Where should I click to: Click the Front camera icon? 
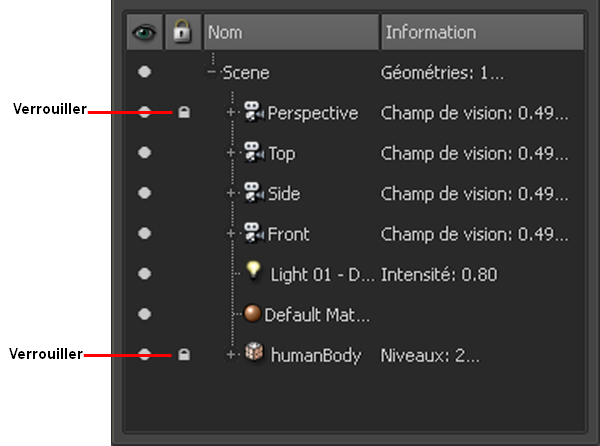253,234
